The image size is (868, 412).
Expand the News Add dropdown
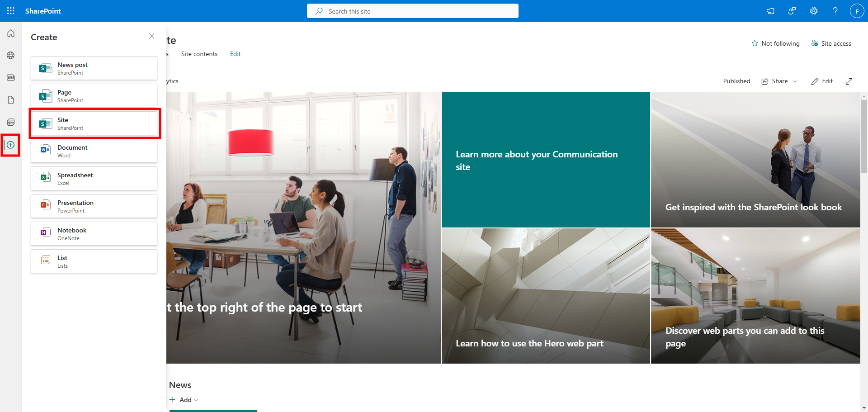184,400
